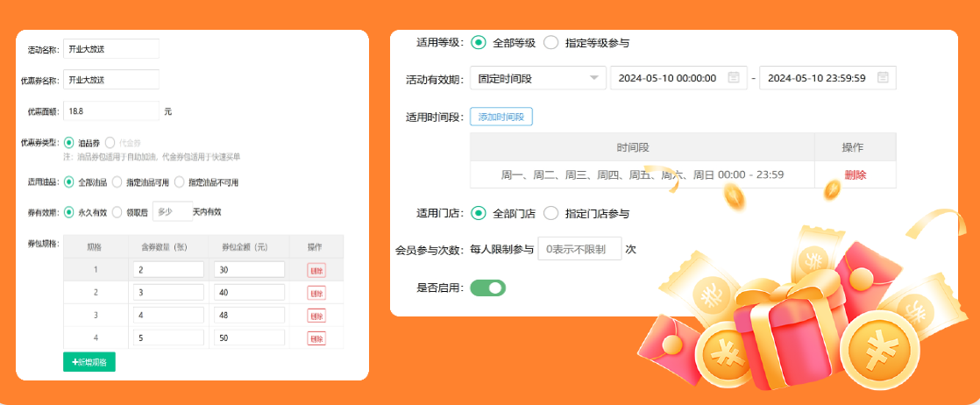Select the 指定等级参与 radio option

(551, 42)
